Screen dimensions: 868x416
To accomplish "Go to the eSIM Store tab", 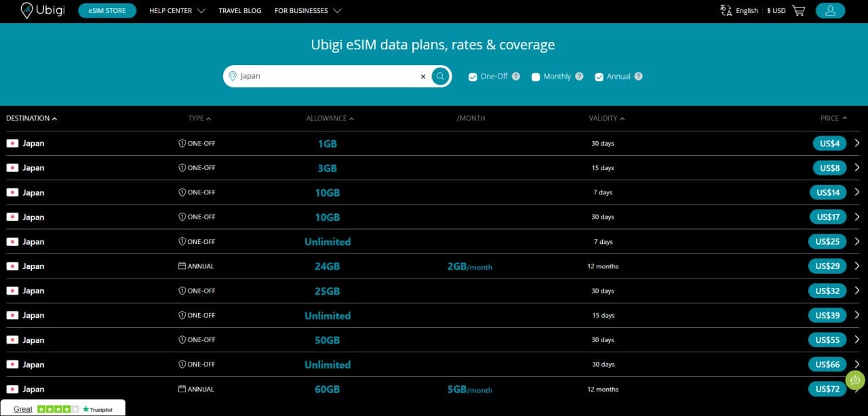I will 107,11.
